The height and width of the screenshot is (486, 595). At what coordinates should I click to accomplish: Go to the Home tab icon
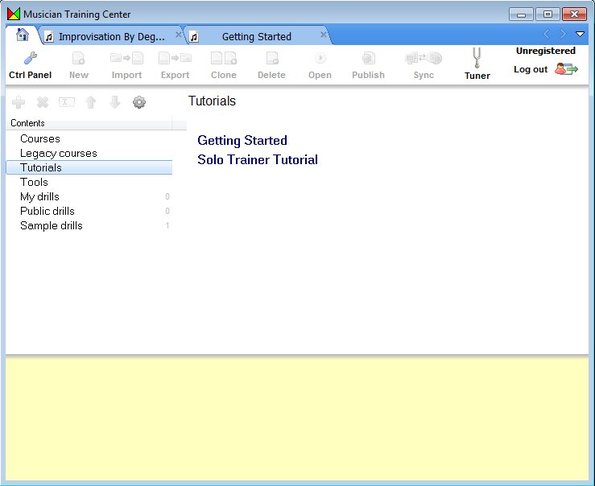pyautogui.click(x=22, y=35)
